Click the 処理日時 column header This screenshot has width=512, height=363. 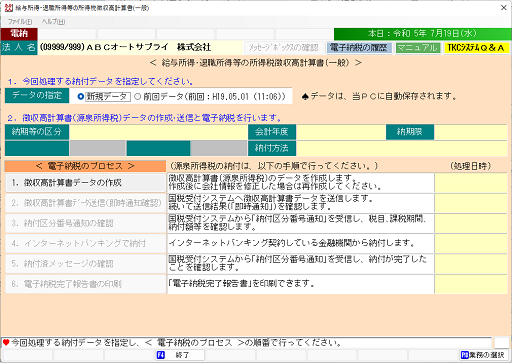tap(471, 166)
